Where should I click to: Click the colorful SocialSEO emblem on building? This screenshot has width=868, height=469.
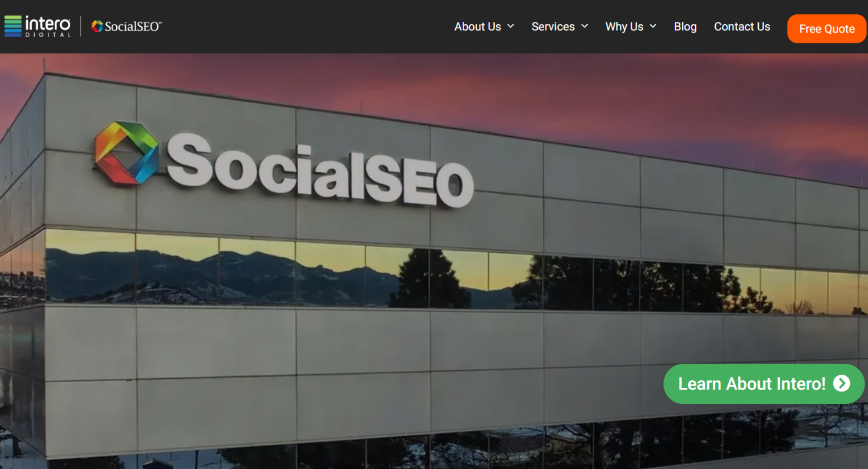coord(126,153)
